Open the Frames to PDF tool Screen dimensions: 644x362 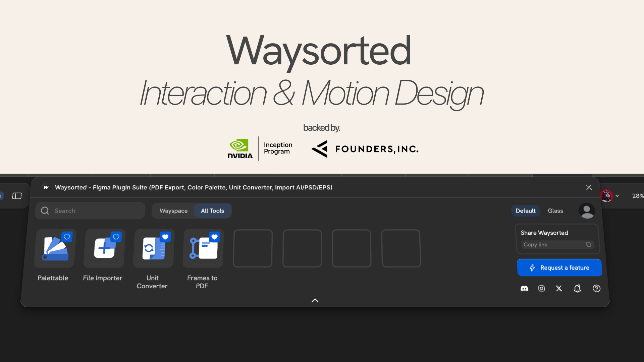pyautogui.click(x=203, y=248)
